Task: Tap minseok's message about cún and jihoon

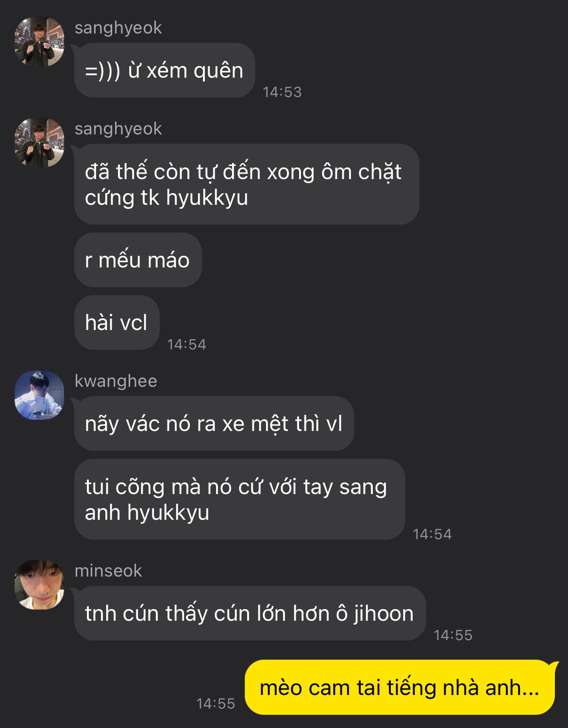Action: coord(250,613)
